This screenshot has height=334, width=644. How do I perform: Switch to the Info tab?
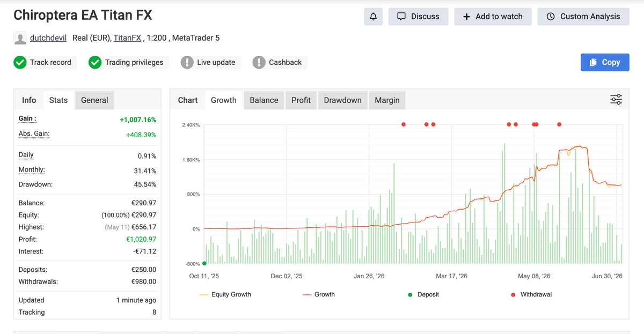(x=29, y=100)
